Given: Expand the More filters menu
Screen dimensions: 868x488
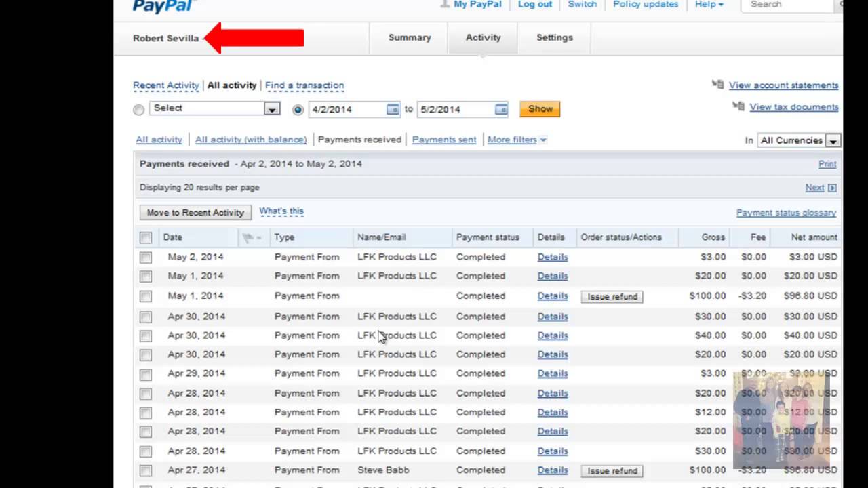Looking at the screenshot, I should [517, 140].
